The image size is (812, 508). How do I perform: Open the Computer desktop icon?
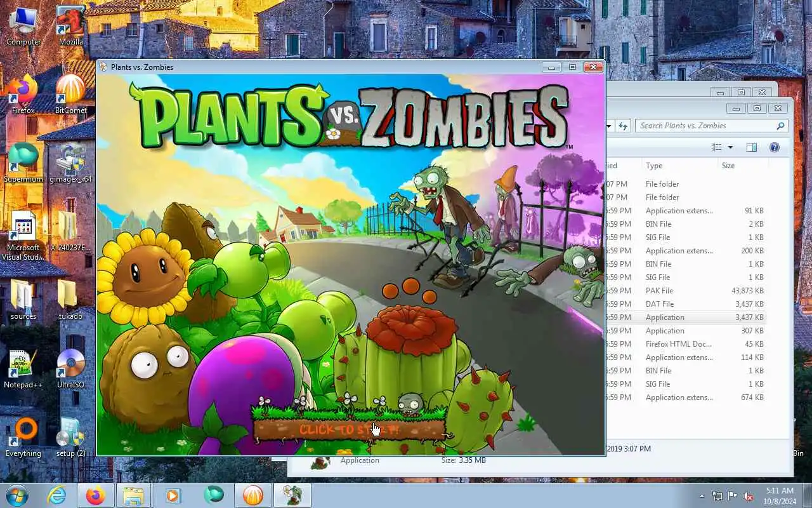[x=23, y=27]
